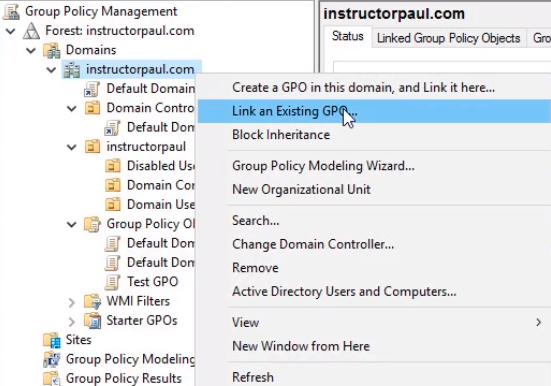Expand the Starter GPOs node

tap(72, 321)
